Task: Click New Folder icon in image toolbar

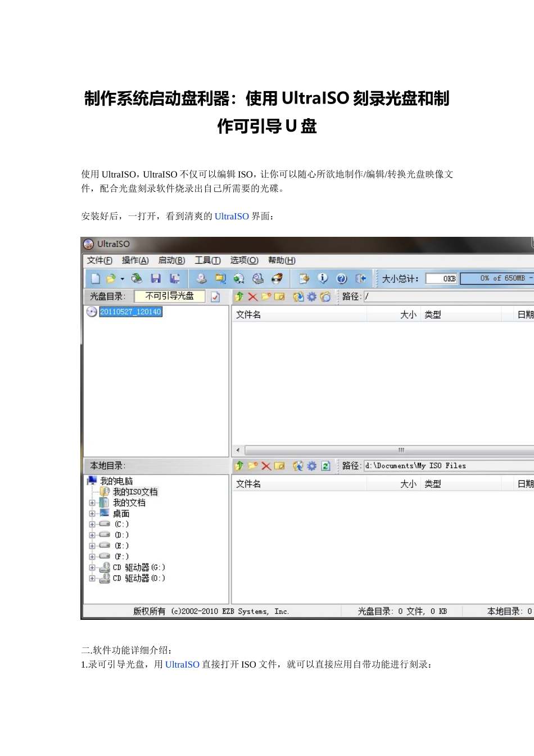Action: coord(266,296)
